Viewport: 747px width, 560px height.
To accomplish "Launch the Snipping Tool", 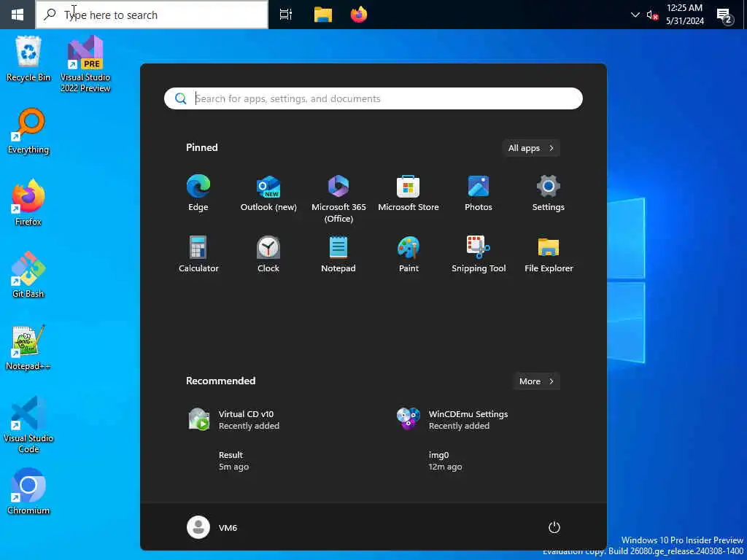I will 478,254.
